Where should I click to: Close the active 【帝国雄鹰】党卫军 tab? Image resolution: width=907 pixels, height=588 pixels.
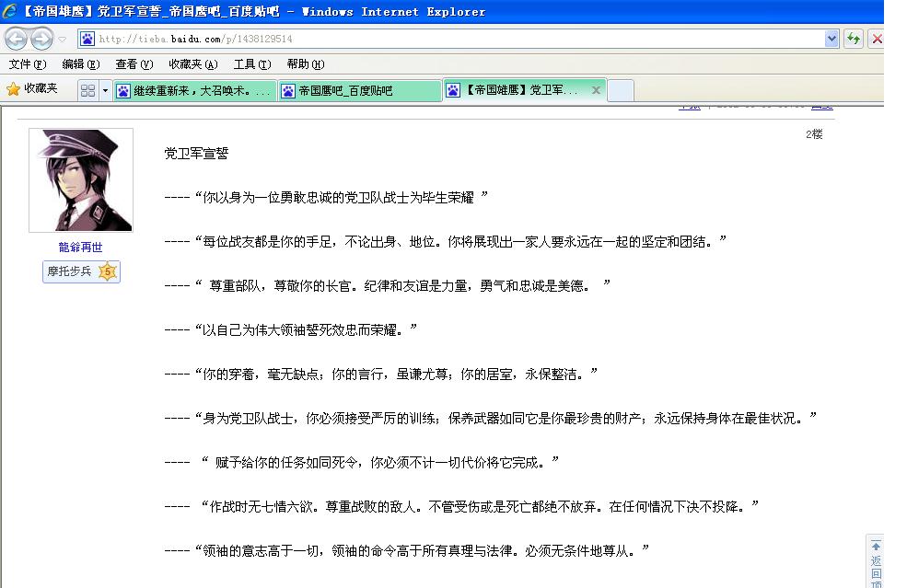tap(596, 90)
